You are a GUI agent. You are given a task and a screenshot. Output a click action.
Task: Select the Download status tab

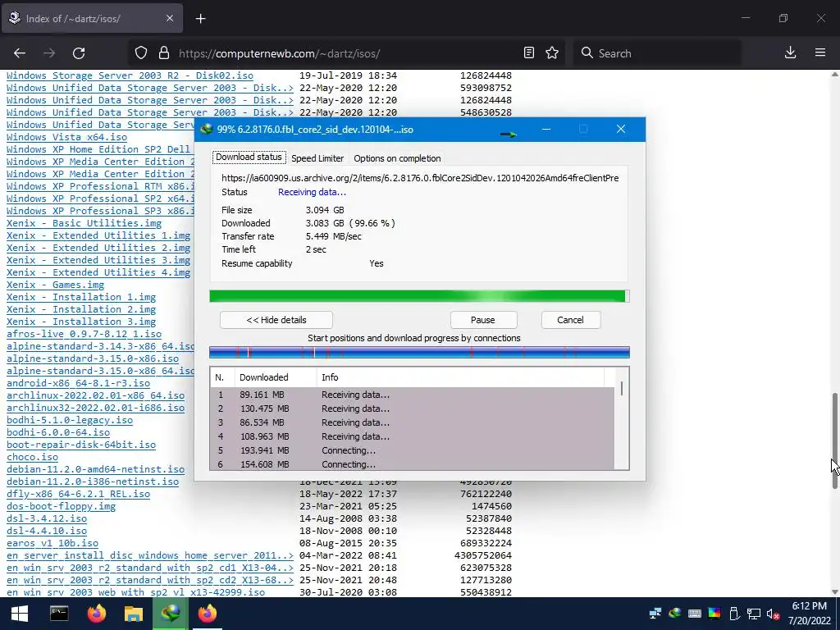tap(249, 157)
